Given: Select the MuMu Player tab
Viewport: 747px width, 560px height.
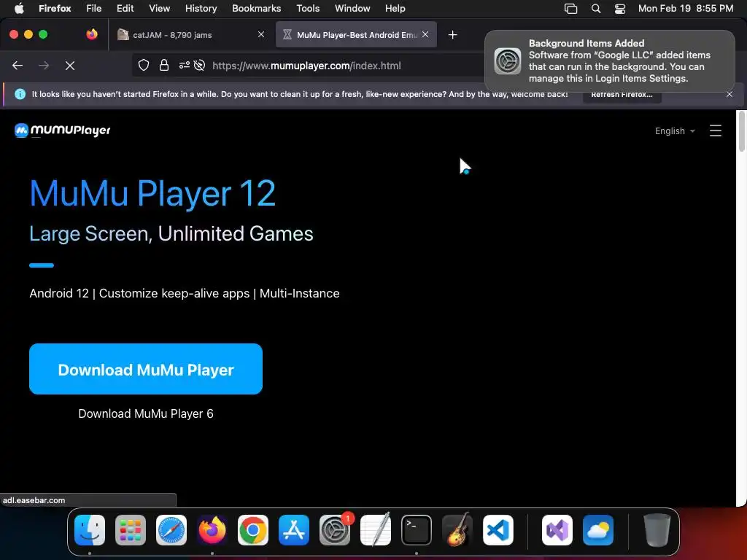Looking at the screenshot, I should tap(356, 35).
